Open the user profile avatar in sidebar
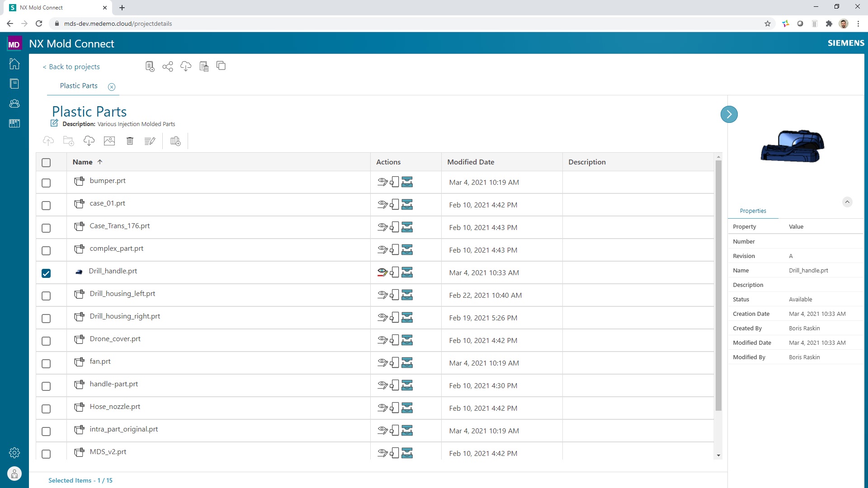The image size is (868, 488). point(14,474)
